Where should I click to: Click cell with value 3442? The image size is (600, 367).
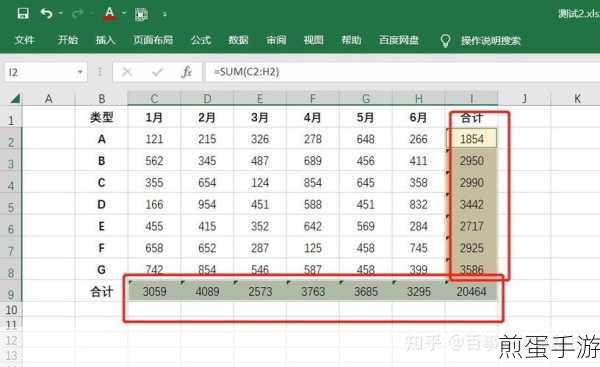pos(471,204)
